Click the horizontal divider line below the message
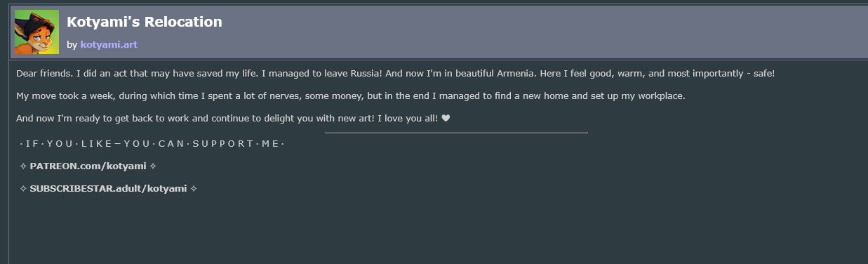The height and width of the screenshot is (264, 868). [x=456, y=132]
